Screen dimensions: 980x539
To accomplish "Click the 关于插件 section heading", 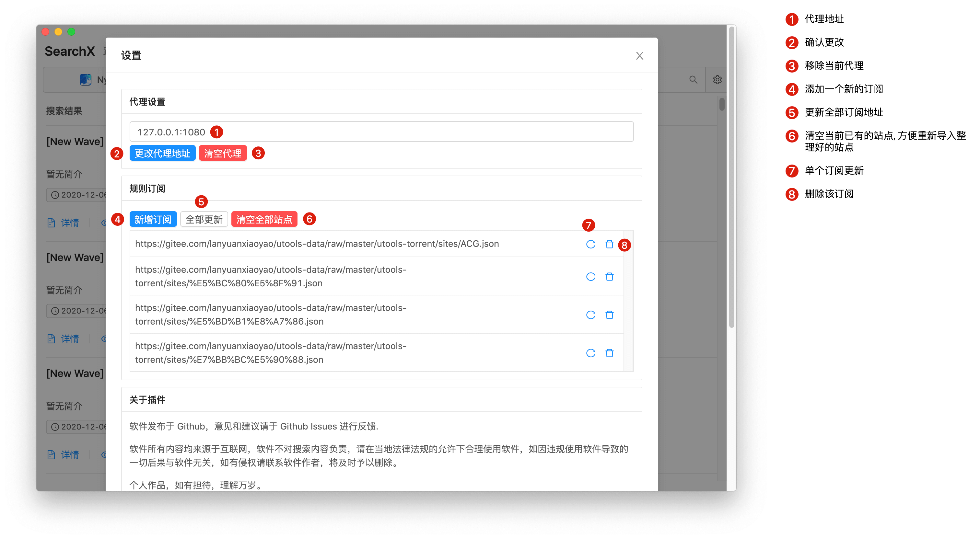I will 147,400.
